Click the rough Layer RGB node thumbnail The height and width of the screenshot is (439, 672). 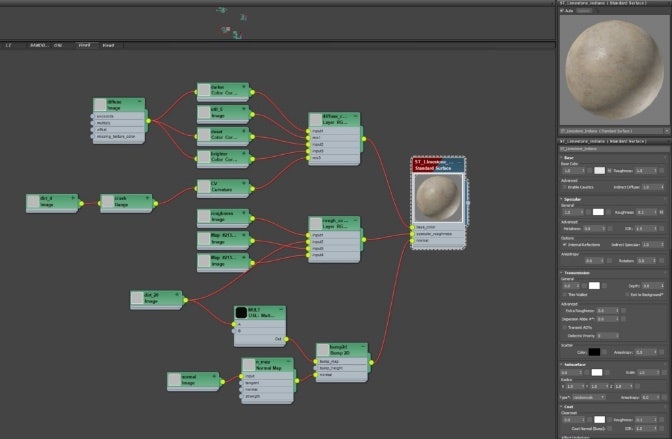pyautogui.click(x=315, y=223)
